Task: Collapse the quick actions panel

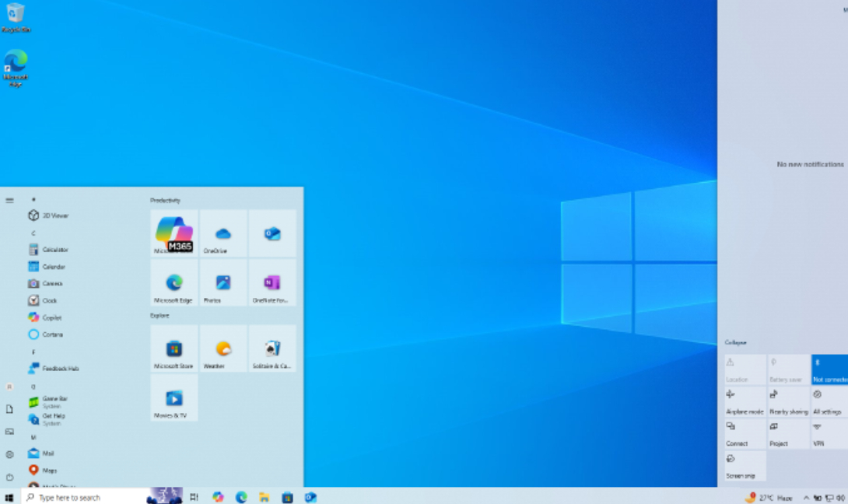Action: 736,342
